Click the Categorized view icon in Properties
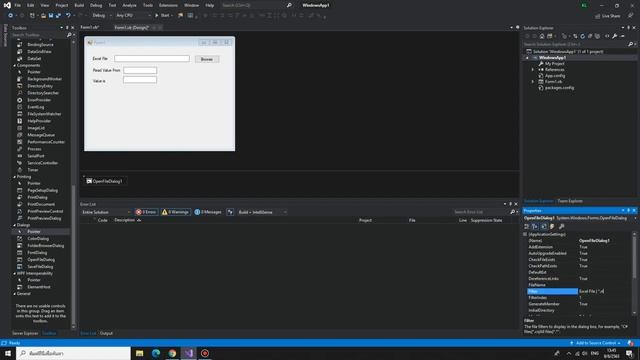The image size is (640, 360). coord(527,227)
